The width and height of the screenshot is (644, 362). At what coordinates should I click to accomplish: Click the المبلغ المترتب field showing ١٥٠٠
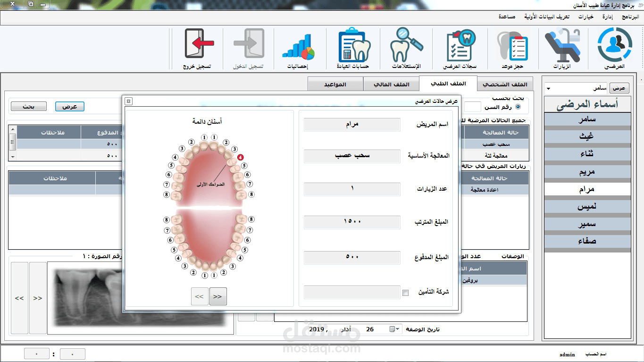click(352, 222)
